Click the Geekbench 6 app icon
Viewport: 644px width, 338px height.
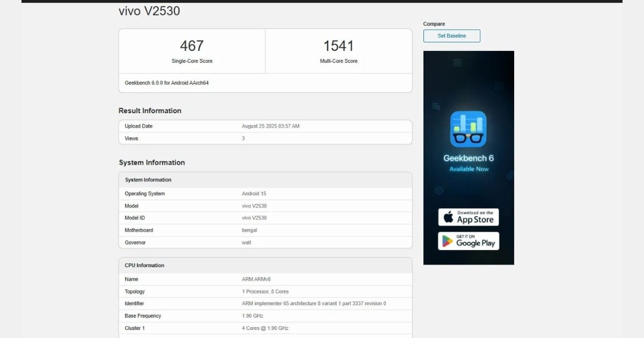pos(468,129)
